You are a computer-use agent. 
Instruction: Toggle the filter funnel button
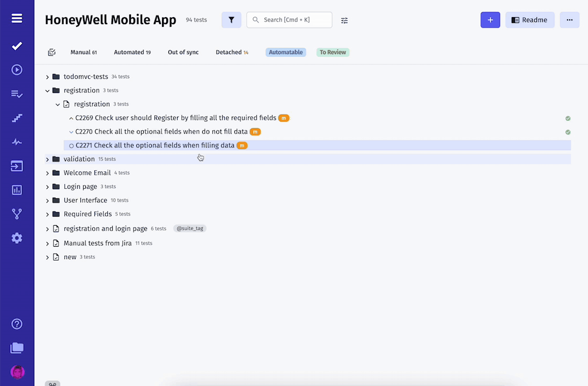point(231,20)
